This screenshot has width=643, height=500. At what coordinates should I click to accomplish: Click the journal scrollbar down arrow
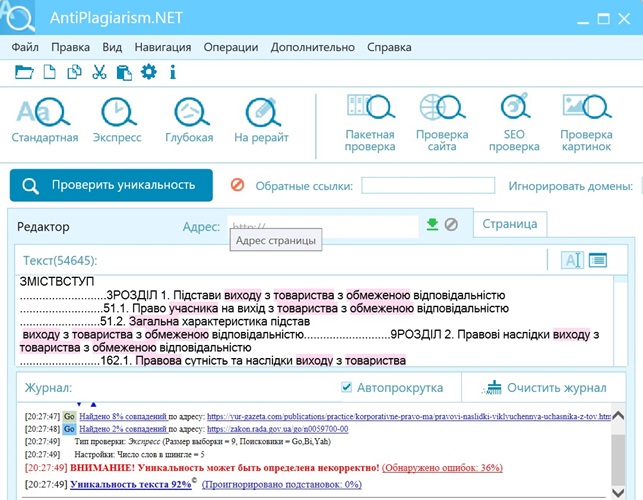618,492
